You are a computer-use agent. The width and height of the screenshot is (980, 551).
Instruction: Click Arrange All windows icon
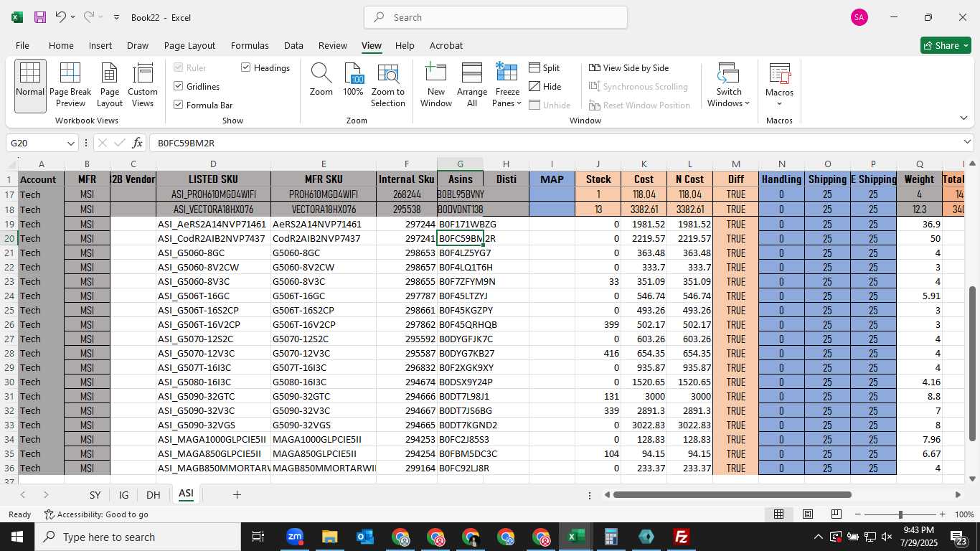pyautogui.click(x=472, y=85)
